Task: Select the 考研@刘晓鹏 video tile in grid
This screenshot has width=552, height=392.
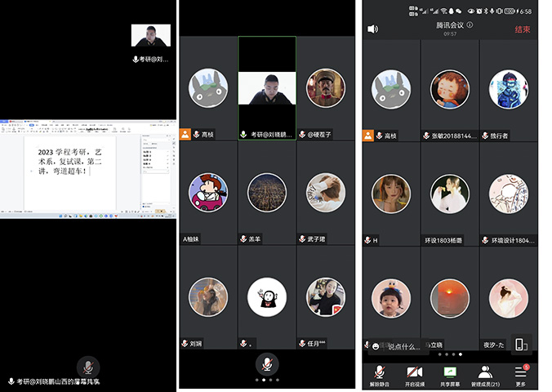Action: [x=267, y=88]
